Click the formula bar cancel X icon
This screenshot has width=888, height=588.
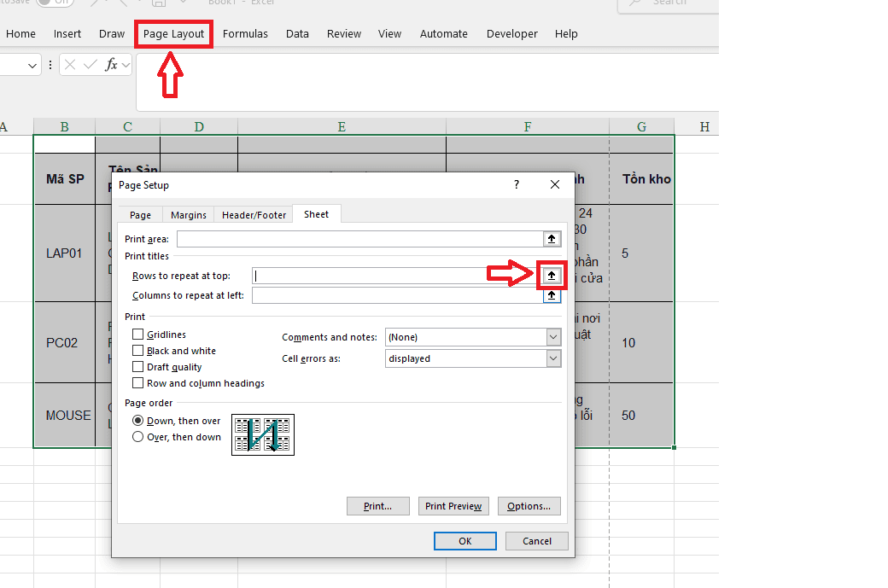(x=70, y=65)
